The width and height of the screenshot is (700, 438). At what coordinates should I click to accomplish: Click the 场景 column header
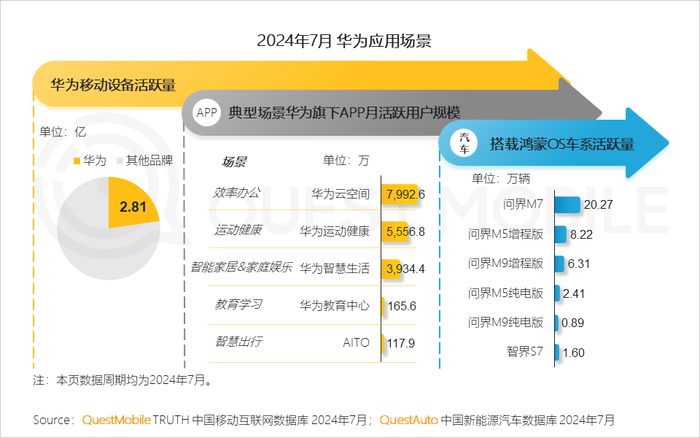234,162
